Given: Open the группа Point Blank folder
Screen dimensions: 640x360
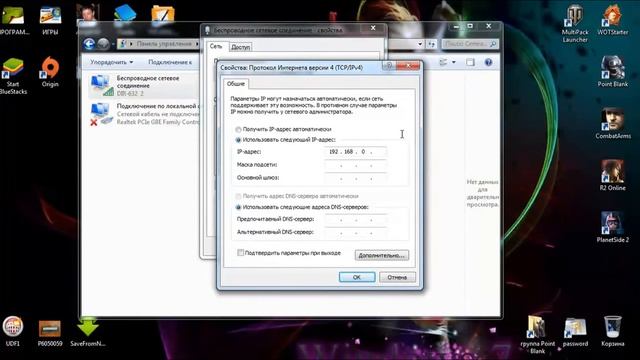Looking at the screenshot, I should click(x=538, y=335).
